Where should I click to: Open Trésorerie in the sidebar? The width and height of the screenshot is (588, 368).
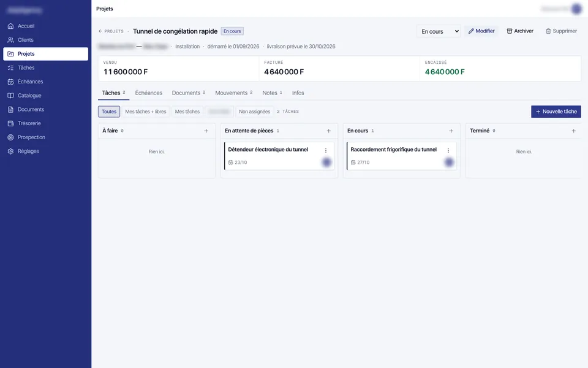point(46,123)
